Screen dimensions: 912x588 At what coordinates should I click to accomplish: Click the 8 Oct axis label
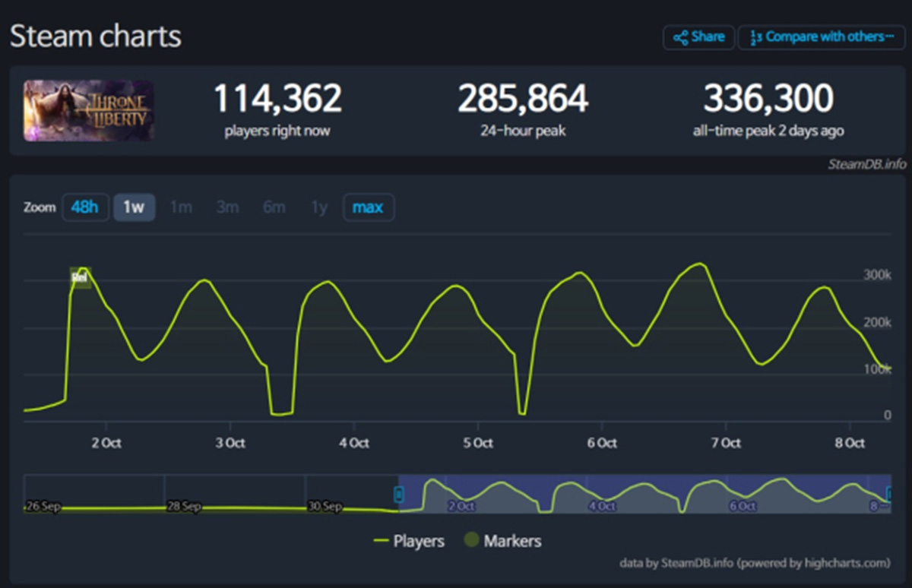[x=850, y=443]
